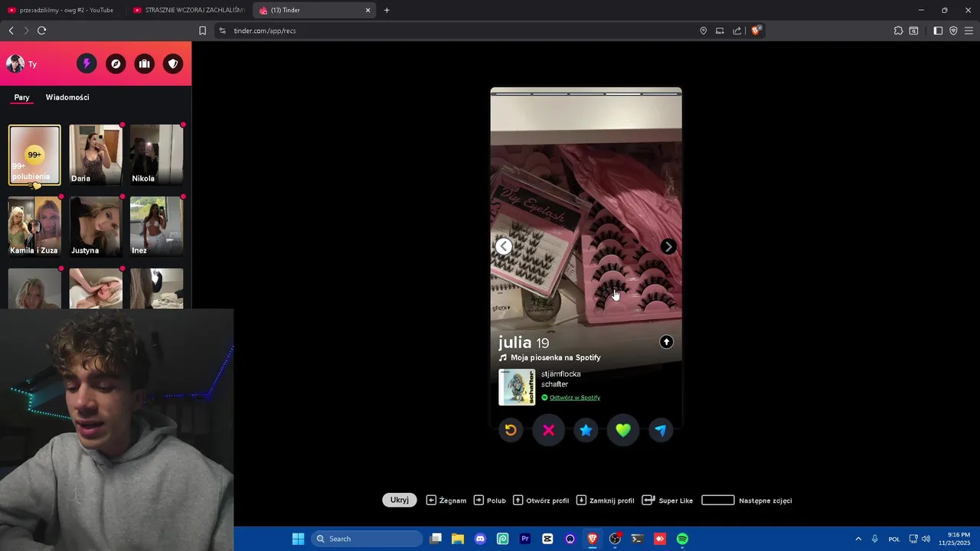Open the Brave Shields lion icon
980x551 pixels.
(756, 31)
